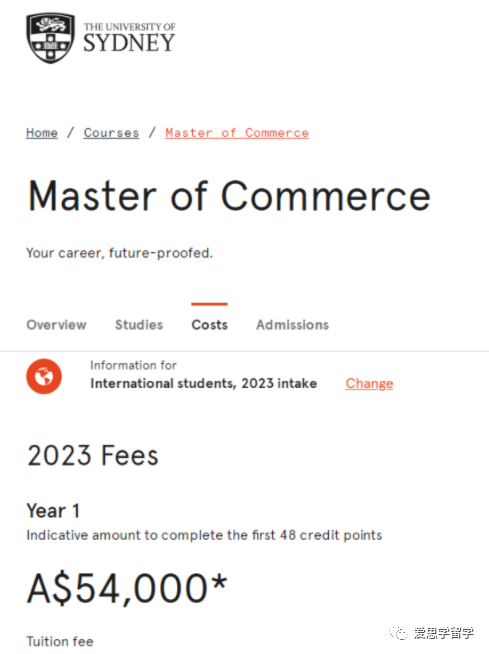Viewport: 489px width, 654px height.
Task: Open the Admissions tab
Action: click(x=292, y=325)
